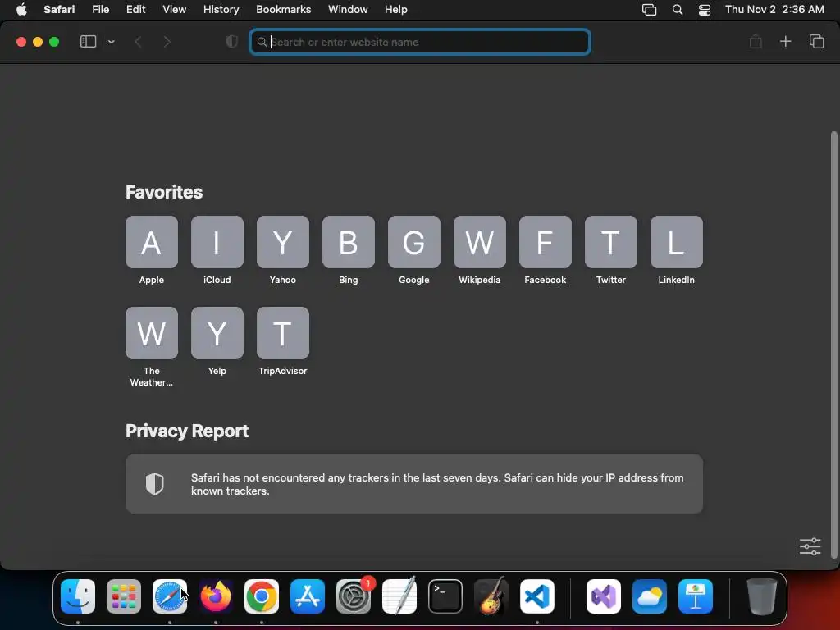Viewport: 840px width, 630px height.
Task: Open the Window menu
Action: pyautogui.click(x=348, y=10)
